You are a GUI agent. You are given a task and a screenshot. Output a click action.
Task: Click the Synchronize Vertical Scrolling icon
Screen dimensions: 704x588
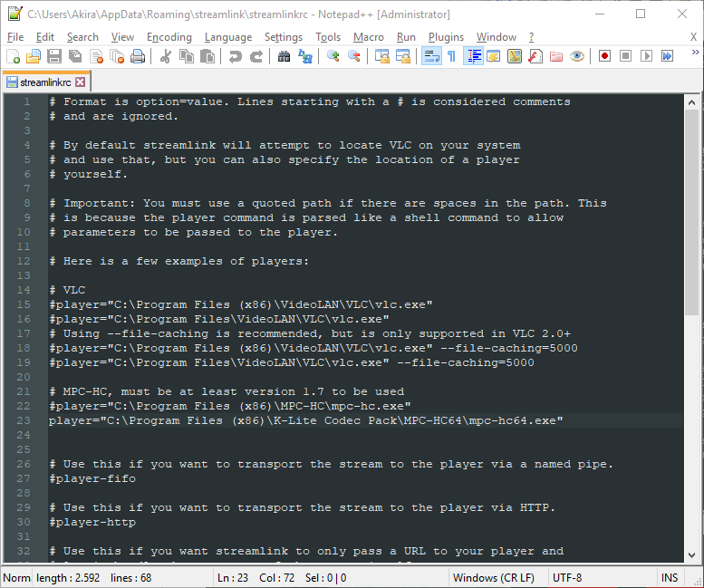click(x=382, y=56)
